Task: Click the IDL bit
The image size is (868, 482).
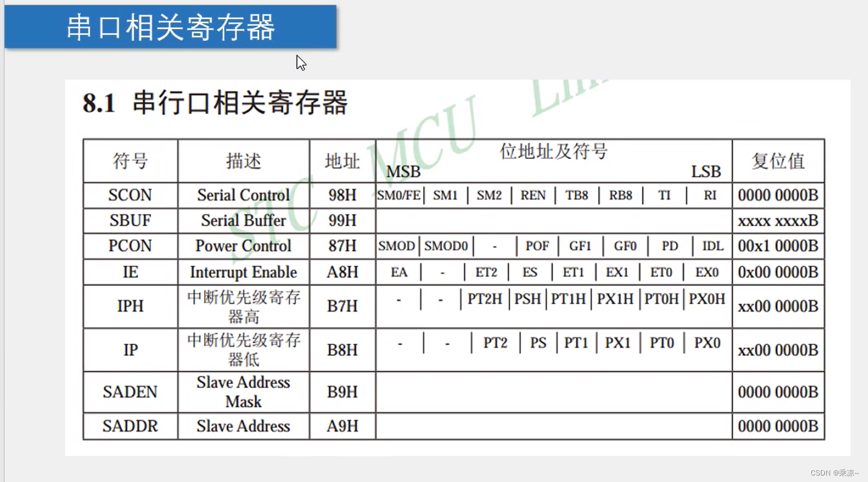Action: point(713,246)
